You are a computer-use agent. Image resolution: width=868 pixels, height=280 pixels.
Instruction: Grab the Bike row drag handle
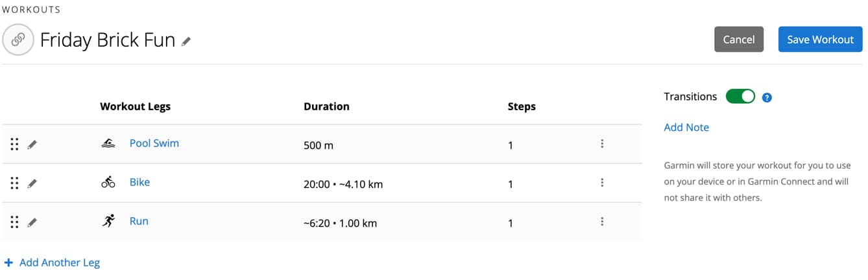[14, 183]
